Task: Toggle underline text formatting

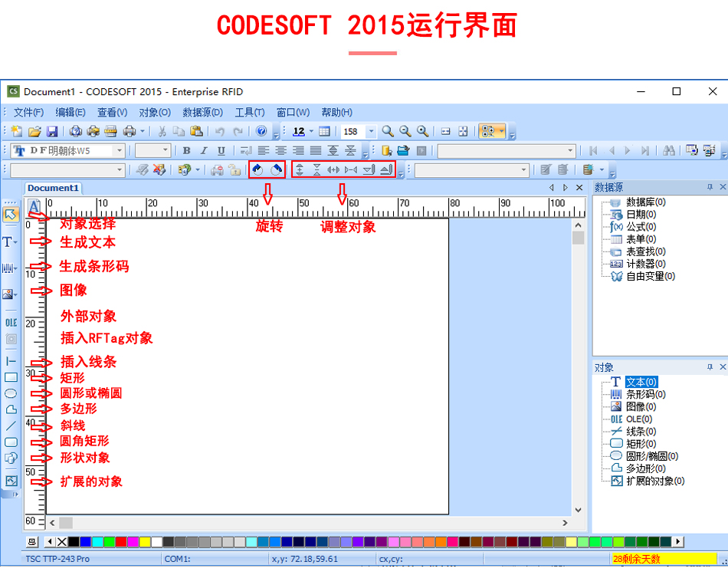Action: (x=221, y=150)
